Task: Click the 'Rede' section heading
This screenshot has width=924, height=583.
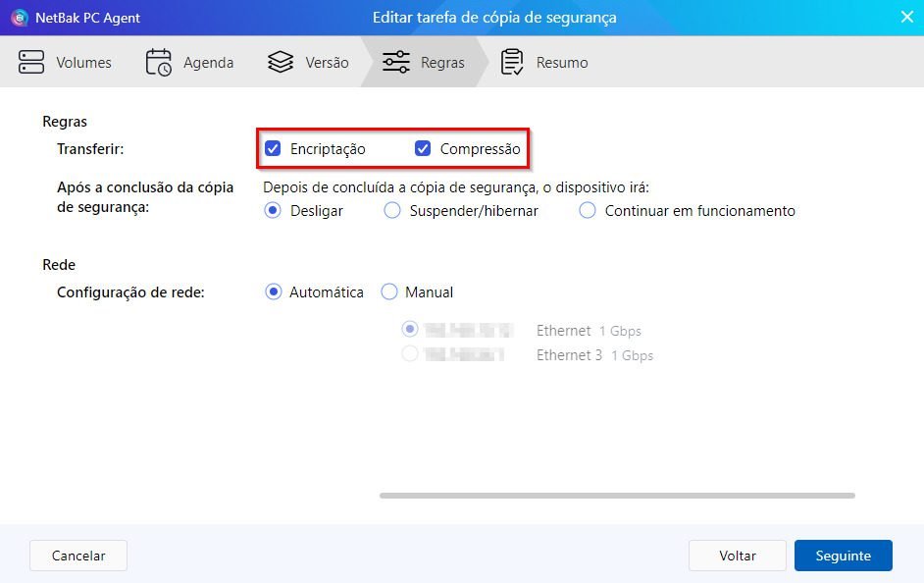Action: tap(59, 265)
